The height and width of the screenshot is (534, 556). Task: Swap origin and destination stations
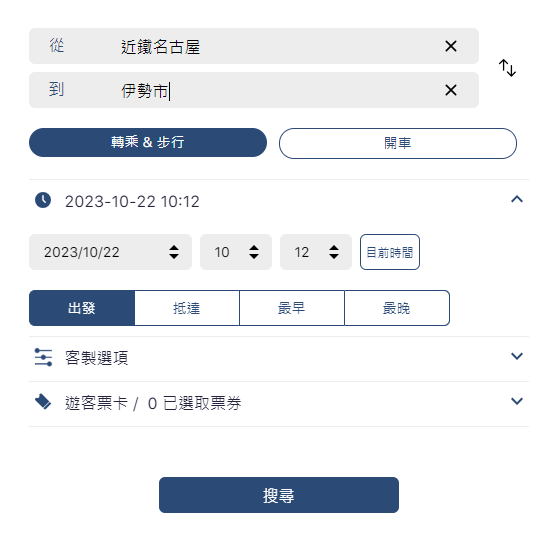pos(507,68)
